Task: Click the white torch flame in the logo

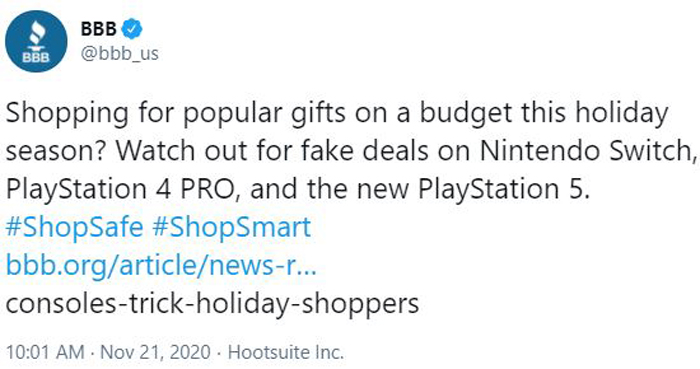Action: [36, 33]
